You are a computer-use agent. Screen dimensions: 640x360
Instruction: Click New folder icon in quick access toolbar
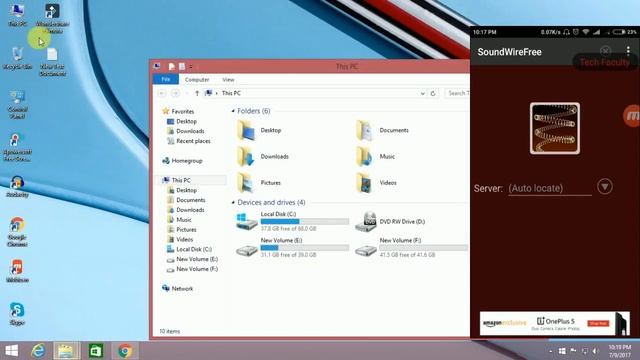pos(182,67)
